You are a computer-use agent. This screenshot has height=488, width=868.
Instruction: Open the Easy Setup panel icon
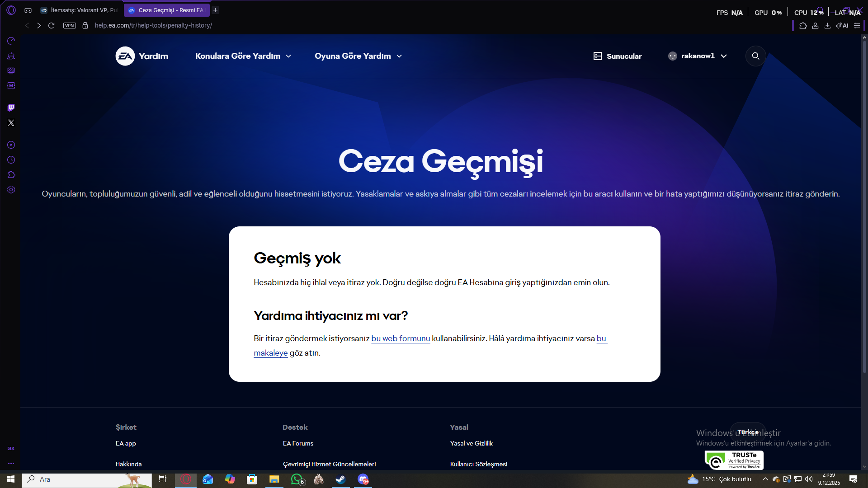click(x=857, y=26)
